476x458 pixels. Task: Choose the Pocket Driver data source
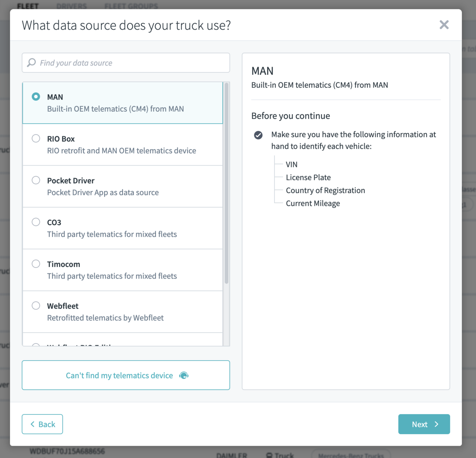[36, 180]
